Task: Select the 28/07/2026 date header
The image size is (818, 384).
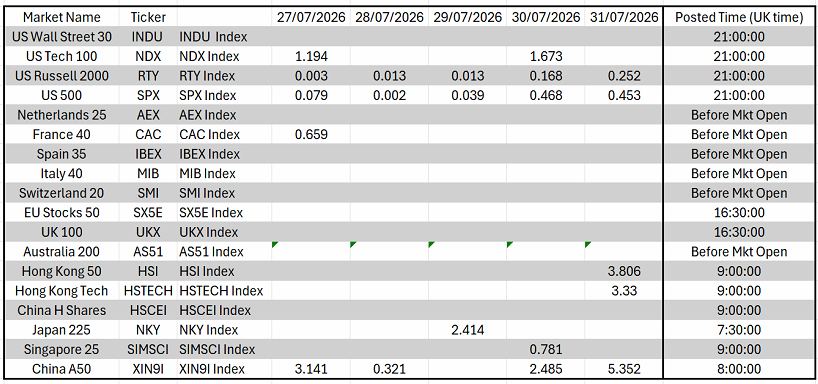Action: (x=389, y=17)
